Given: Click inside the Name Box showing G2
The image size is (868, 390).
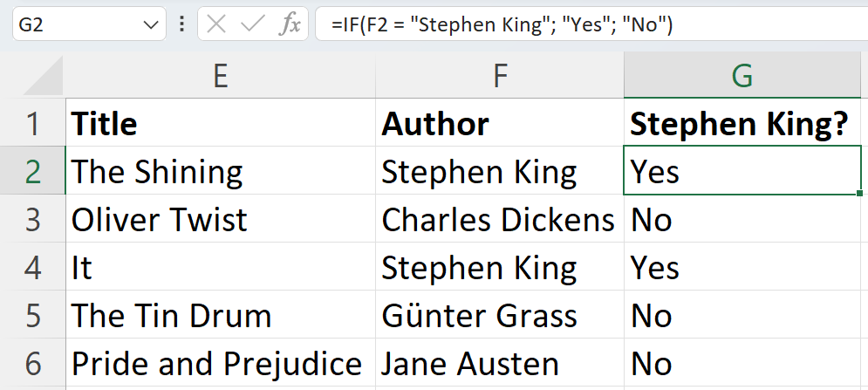Looking at the screenshot, I should [78, 24].
